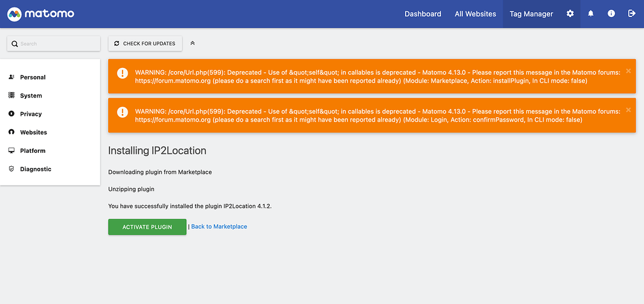
Task: Click the sign out icon
Action: click(x=631, y=14)
